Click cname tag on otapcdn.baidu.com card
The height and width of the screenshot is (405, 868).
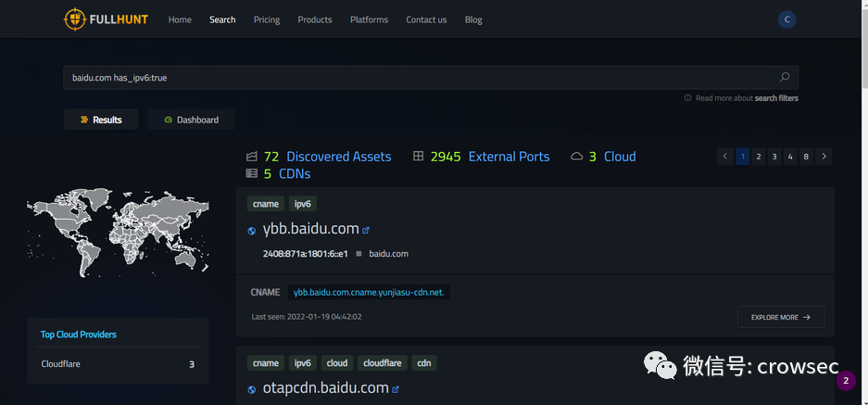coord(266,363)
